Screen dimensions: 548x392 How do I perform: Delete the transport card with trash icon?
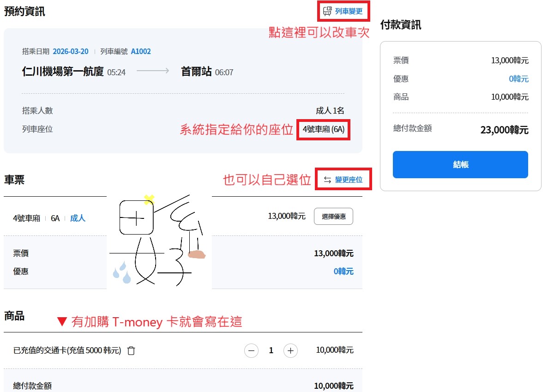(131, 351)
